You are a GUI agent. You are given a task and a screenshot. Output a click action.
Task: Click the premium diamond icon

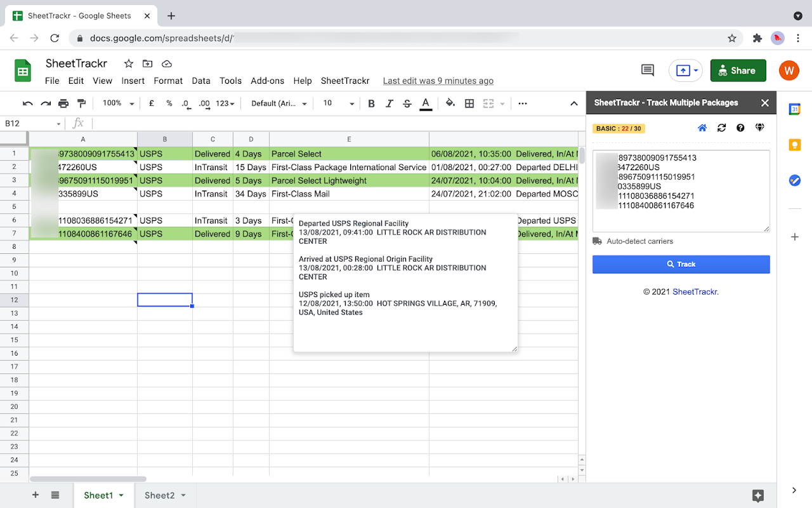pos(760,128)
